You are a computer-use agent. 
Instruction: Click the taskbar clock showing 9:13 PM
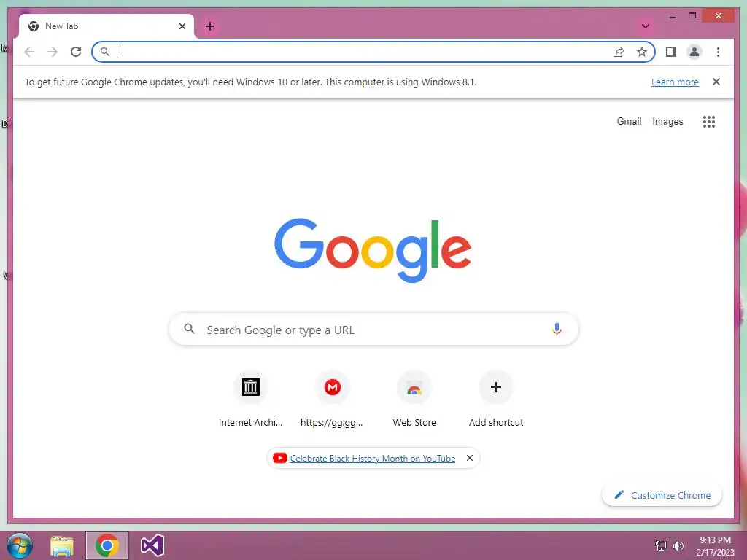(x=715, y=545)
